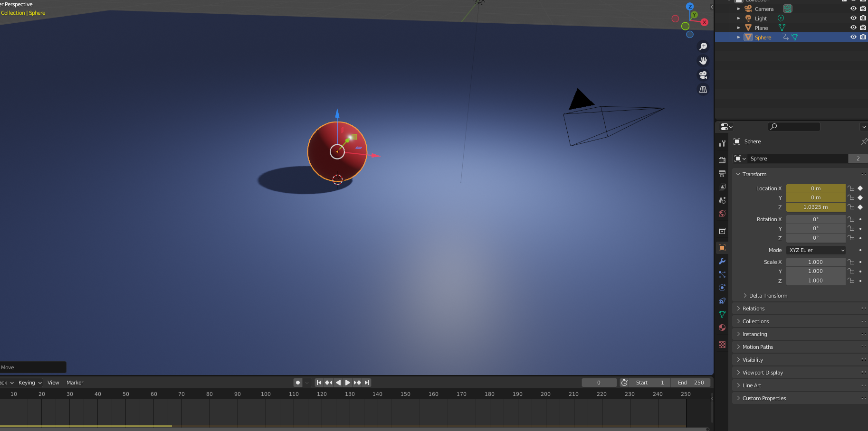Switch to the World properties tab
This screenshot has height=431, width=868.
click(x=722, y=214)
